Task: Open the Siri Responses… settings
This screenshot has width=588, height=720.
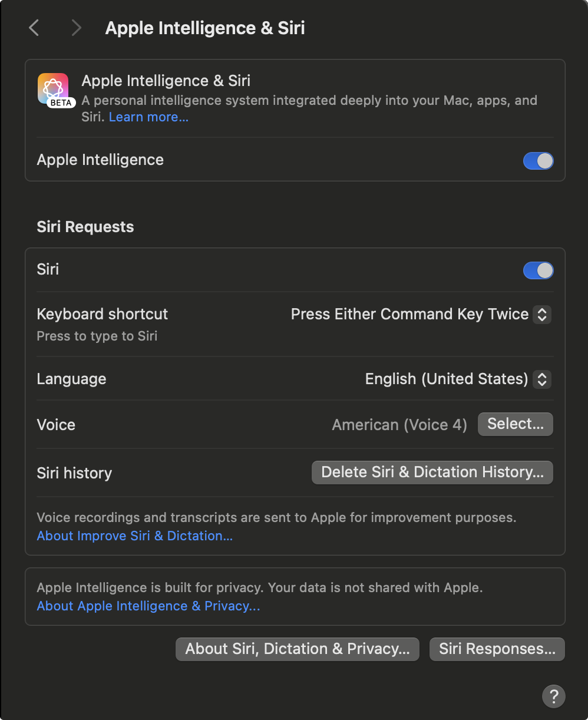Action: [497, 649]
